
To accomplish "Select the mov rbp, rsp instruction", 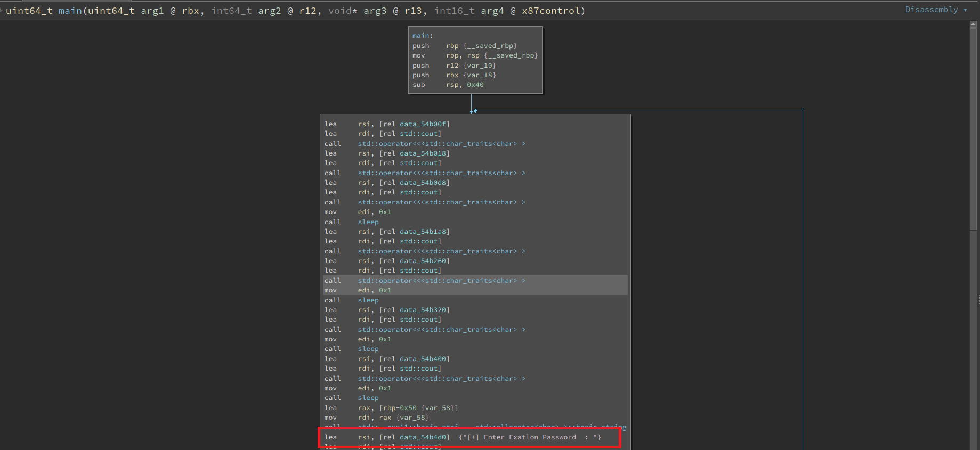I will pos(475,55).
